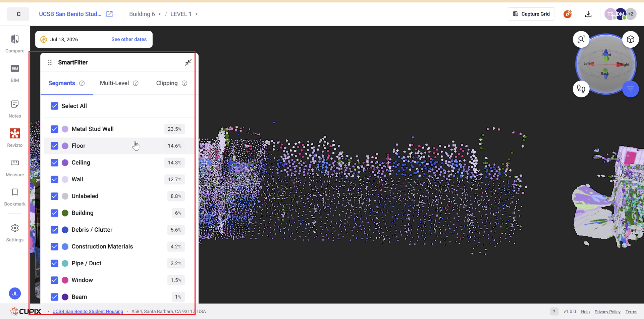Screen dimensions: 644x319
Task: Open the LEVEL 1 dropdown
Action: (x=184, y=14)
